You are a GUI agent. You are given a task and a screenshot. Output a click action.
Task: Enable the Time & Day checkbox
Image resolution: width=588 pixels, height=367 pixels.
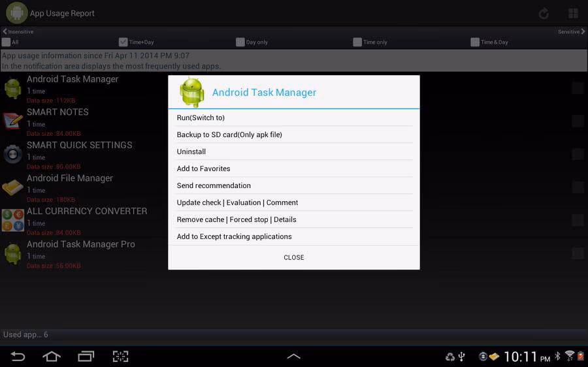[475, 42]
